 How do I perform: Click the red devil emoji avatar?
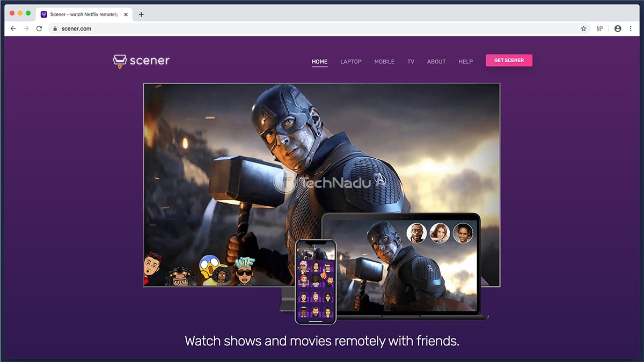(152, 269)
